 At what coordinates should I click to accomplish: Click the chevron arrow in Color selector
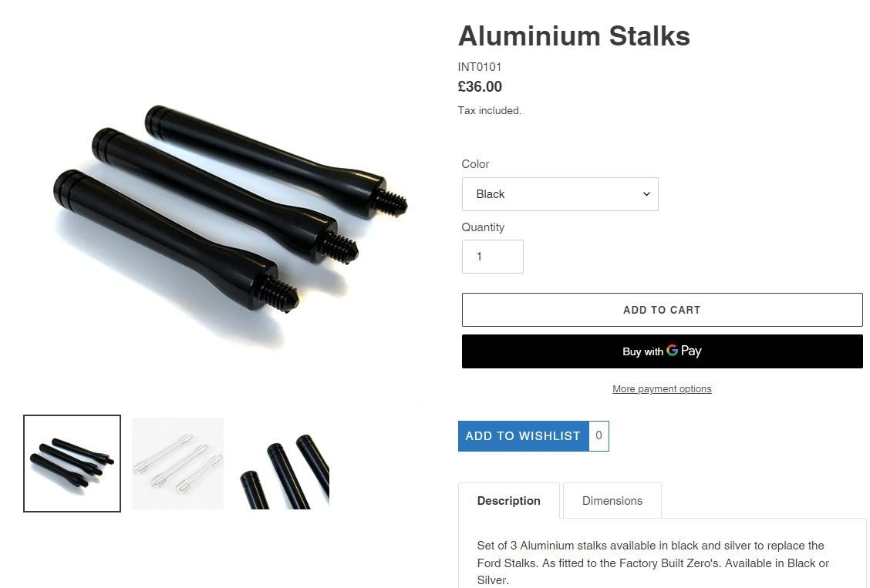pos(646,194)
